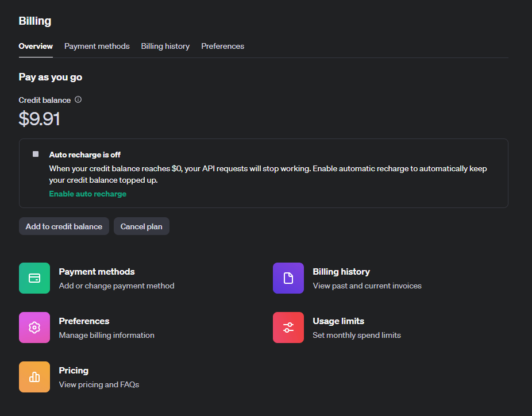The image size is (532, 416).
Task: Open the Pricing card title
Action: point(74,371)
